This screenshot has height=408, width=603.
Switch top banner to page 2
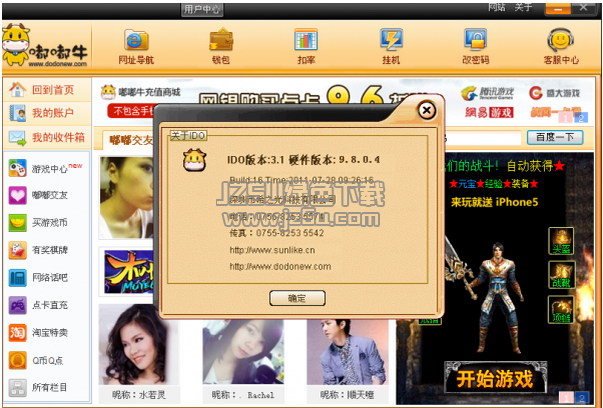tap(581, 118)
